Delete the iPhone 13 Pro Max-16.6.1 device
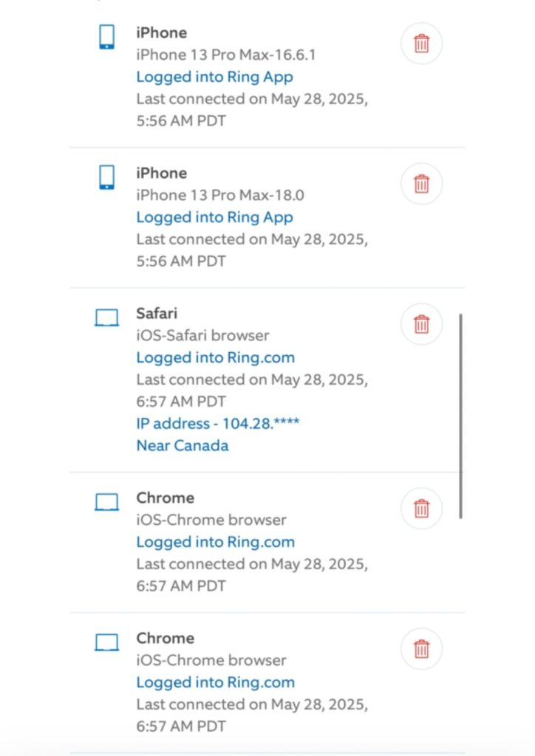Screen dimensions: 535x756 pyautogui.click(x=421, y=44)
